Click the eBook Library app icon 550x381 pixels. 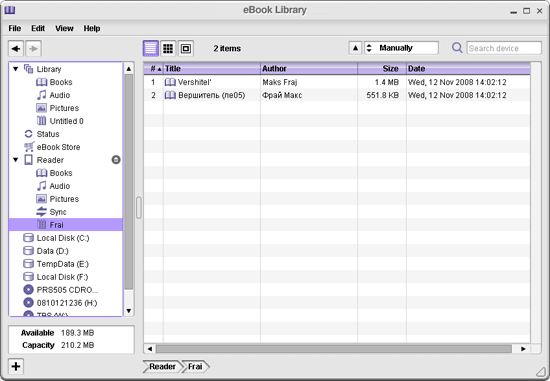(x=9, y=11)
